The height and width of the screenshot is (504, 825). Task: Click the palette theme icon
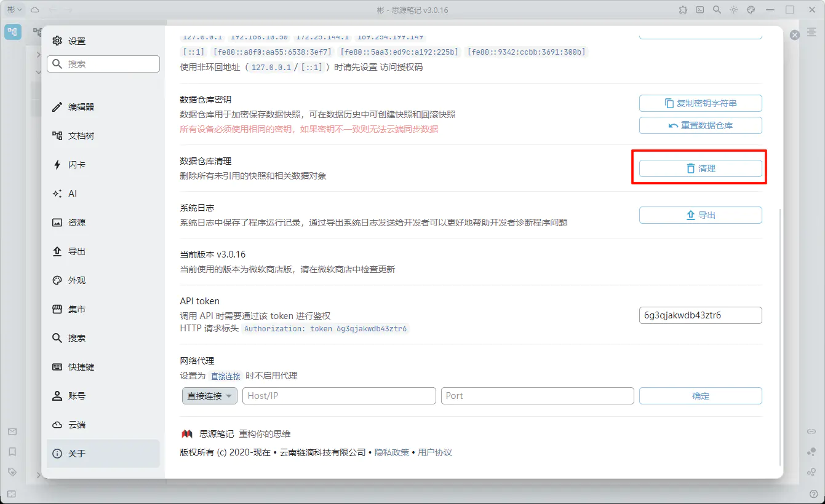751,10
